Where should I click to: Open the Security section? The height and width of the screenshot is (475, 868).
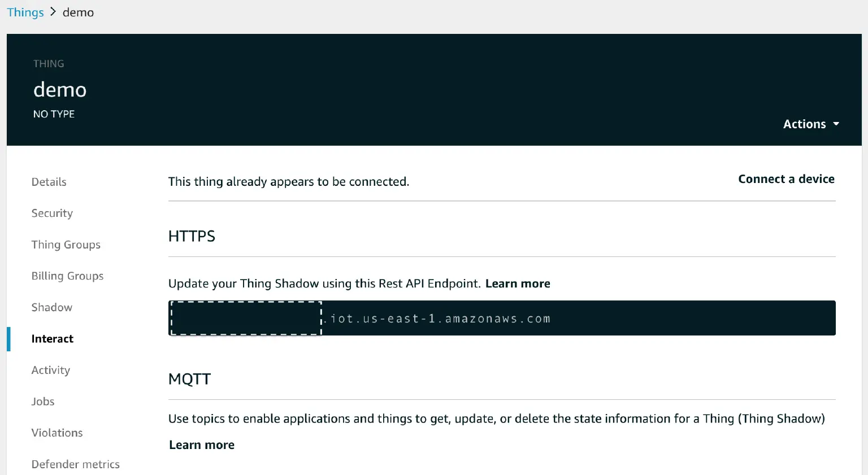pos(52,213)
